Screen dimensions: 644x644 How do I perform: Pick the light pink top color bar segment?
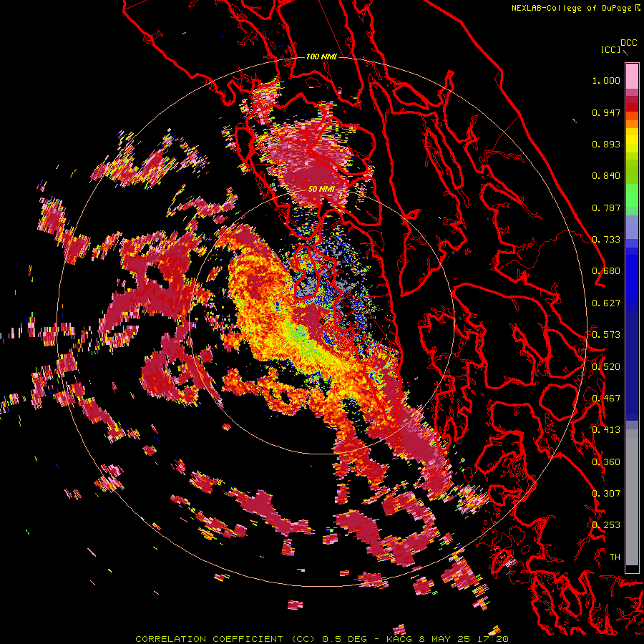[x=632, y=76]
